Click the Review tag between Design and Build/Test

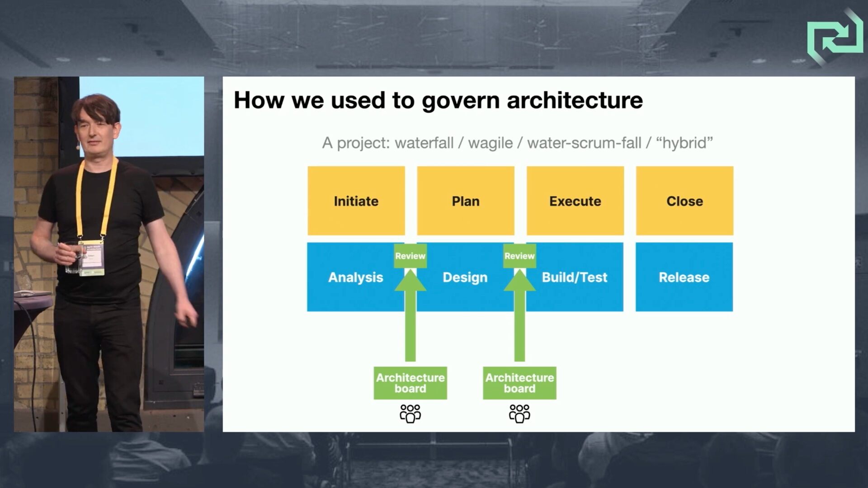519,256
